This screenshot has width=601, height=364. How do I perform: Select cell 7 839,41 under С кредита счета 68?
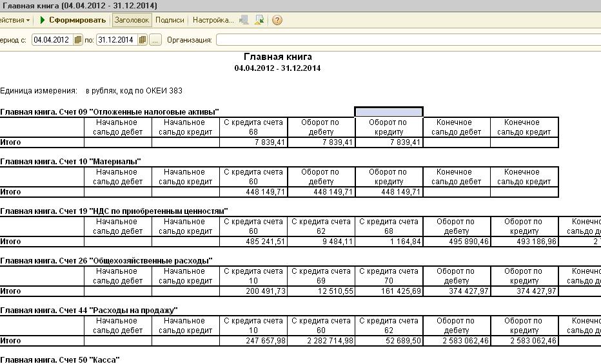[253, 142]
